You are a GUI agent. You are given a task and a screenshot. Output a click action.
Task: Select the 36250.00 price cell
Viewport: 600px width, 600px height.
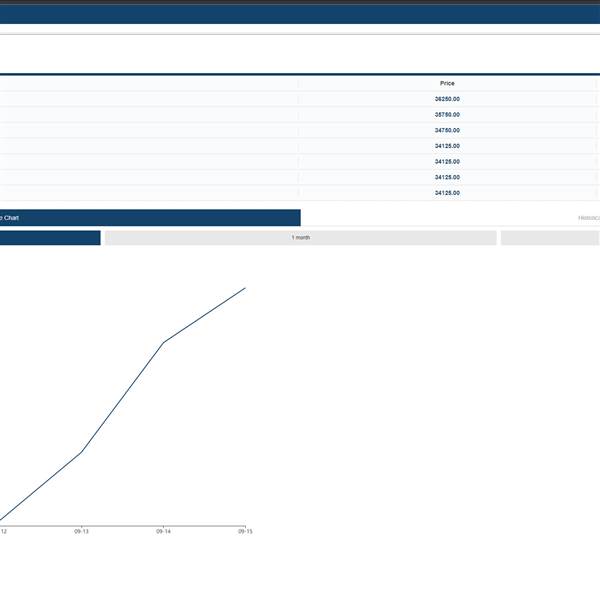(447, 99)
